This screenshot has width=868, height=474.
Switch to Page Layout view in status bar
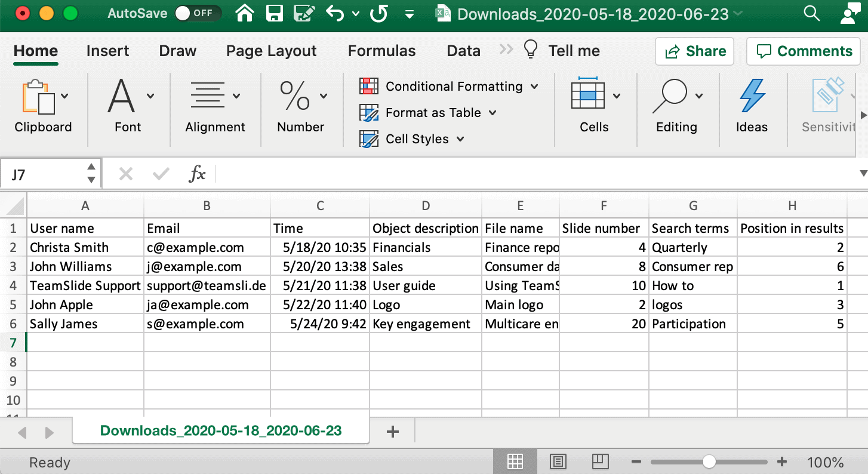click(557, 461)
